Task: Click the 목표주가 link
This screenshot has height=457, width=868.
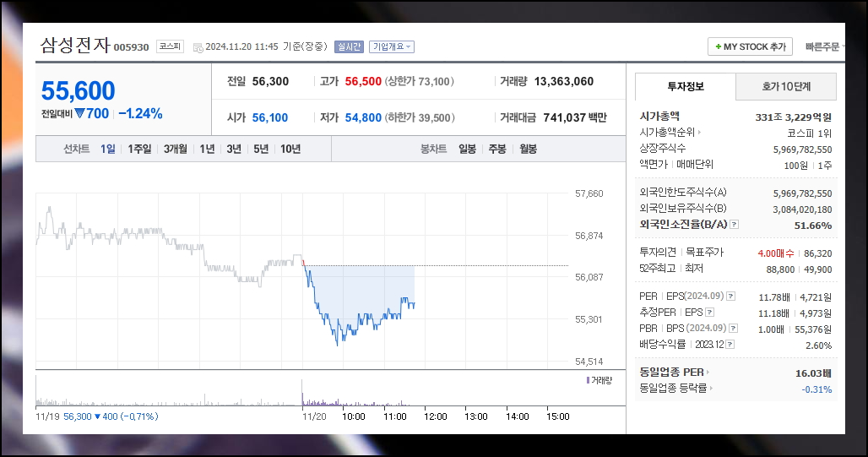Action: 705,252
